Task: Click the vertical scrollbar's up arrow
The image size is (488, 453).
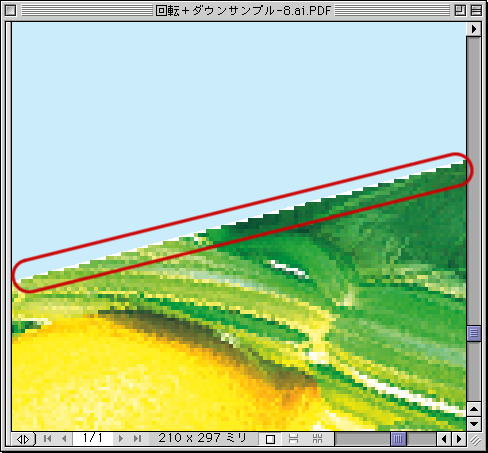Action: click(474, 409)
